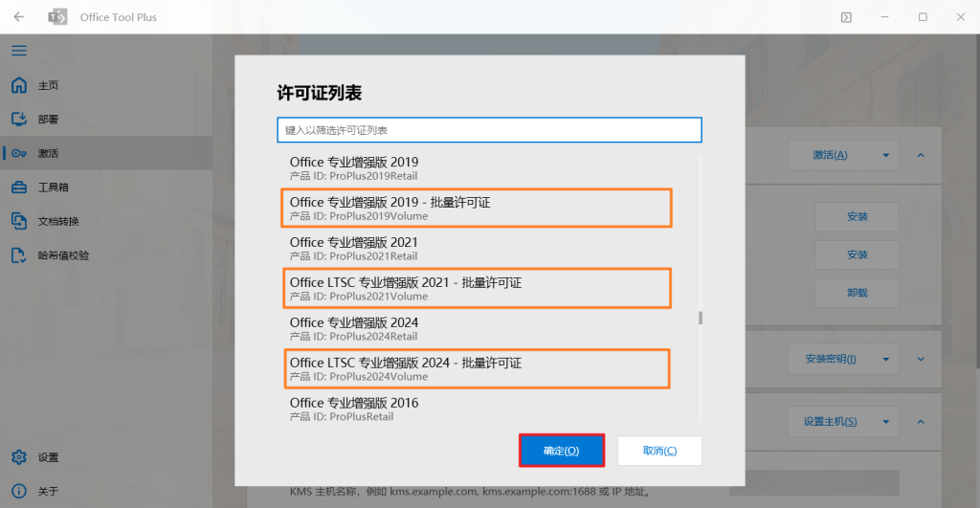Open the 哈希值校验 hash check page
Viewport: 980px width, 508px height.
click(x=106, y=254)
